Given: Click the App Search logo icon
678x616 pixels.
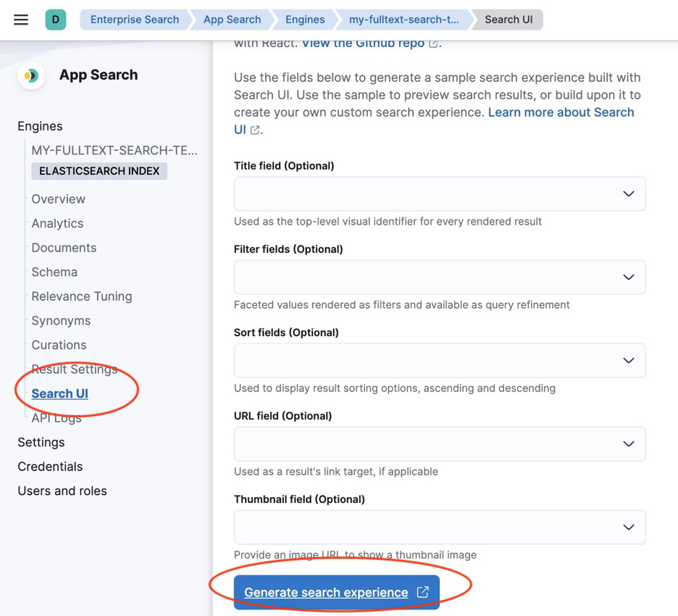Looking at the screenshot, I should coord(31,75).
